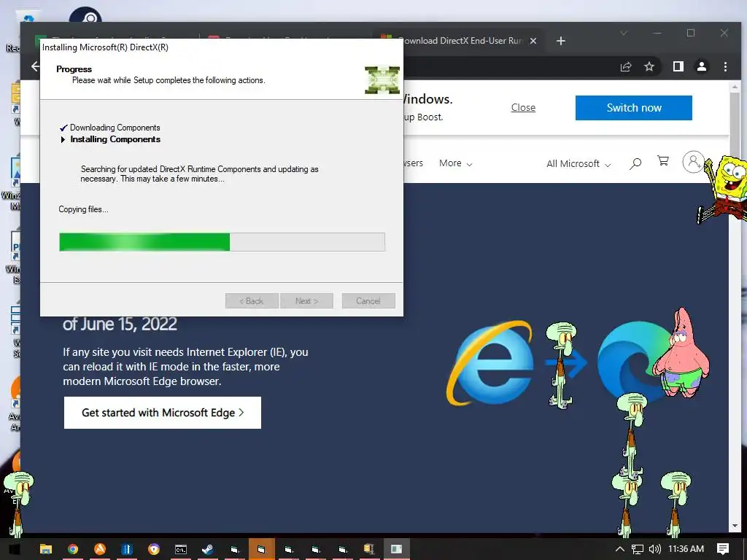747x560 pixels.
Task: Click the Installing Components step text
Action: (115, 139)
